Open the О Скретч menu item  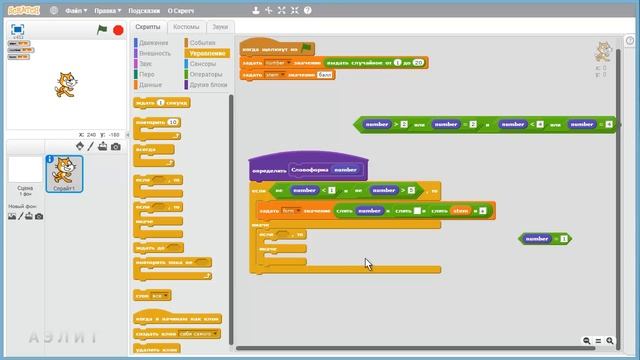point(181,11)
